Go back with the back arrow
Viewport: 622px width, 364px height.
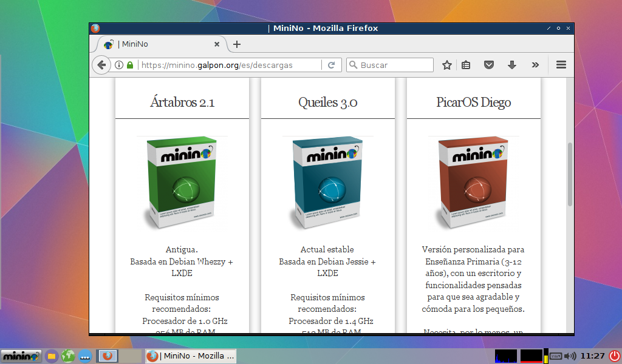coord(101,65)
